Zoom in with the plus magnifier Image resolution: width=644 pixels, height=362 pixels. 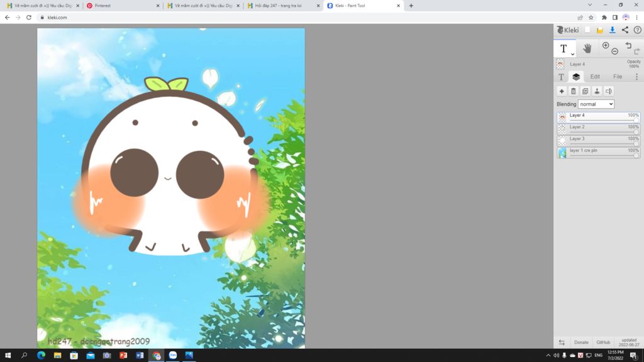click(606, 45)
